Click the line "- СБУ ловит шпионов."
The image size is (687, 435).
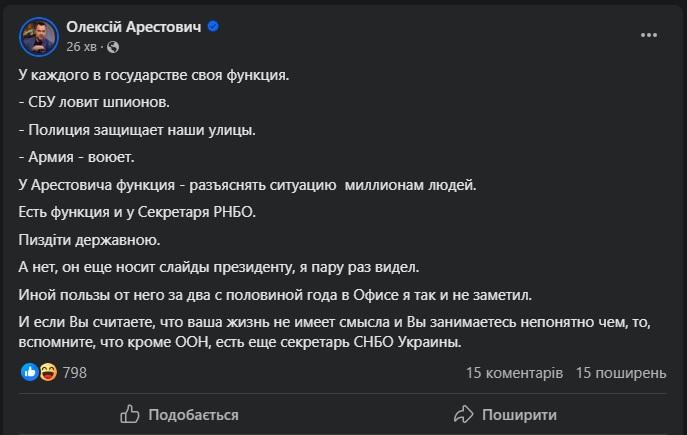[95, 103]
